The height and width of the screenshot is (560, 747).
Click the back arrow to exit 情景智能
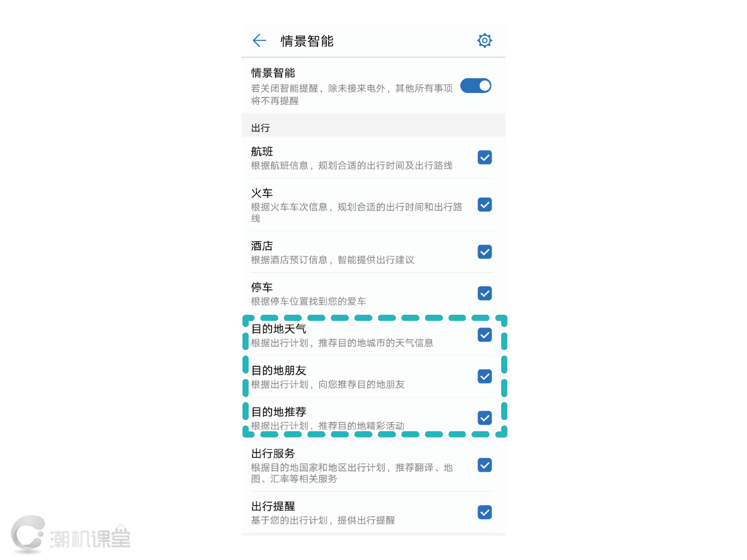point(259,40)
